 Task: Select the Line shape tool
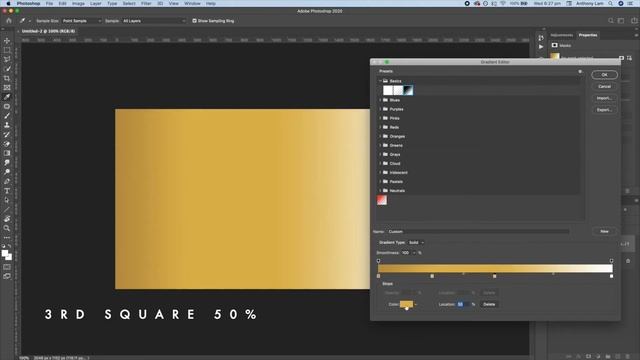pyautogui.click(x=7, y=210)
